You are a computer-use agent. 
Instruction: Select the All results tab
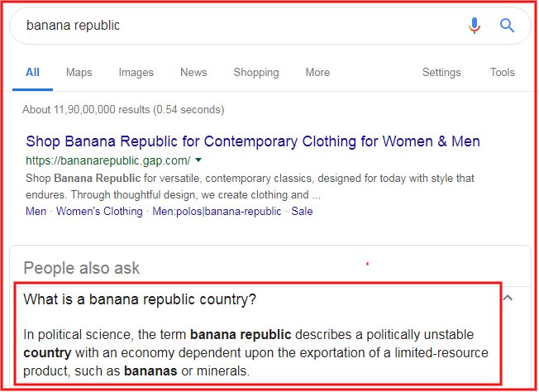click(33, 73)
